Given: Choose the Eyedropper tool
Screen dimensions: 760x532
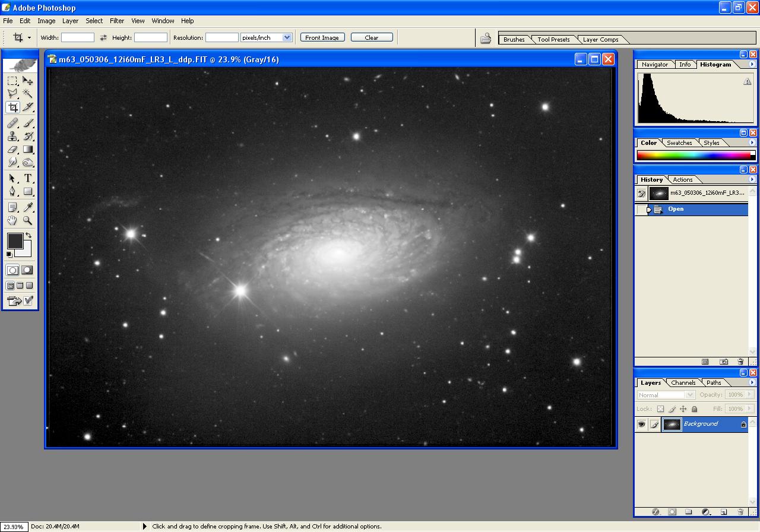Looking at the screenshot, I should click(x=28, y=207).
